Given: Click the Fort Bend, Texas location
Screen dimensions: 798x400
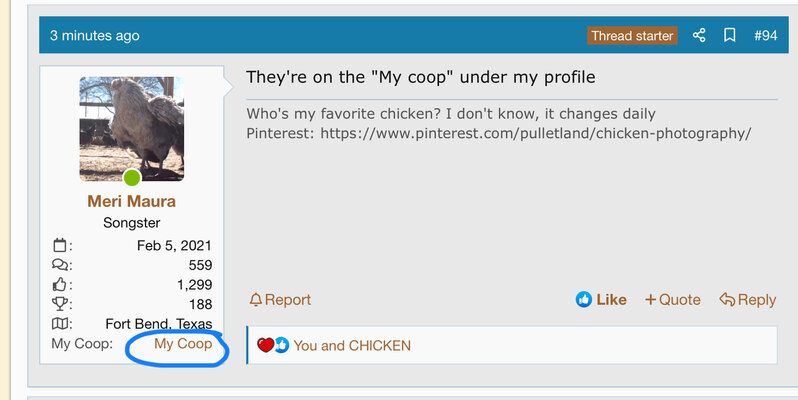Looking at the screenshot, I should pos(159,324).
